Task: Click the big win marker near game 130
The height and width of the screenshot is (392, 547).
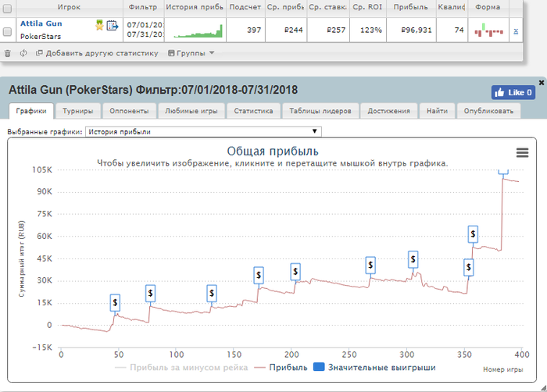Action: [x=212, y=294]
